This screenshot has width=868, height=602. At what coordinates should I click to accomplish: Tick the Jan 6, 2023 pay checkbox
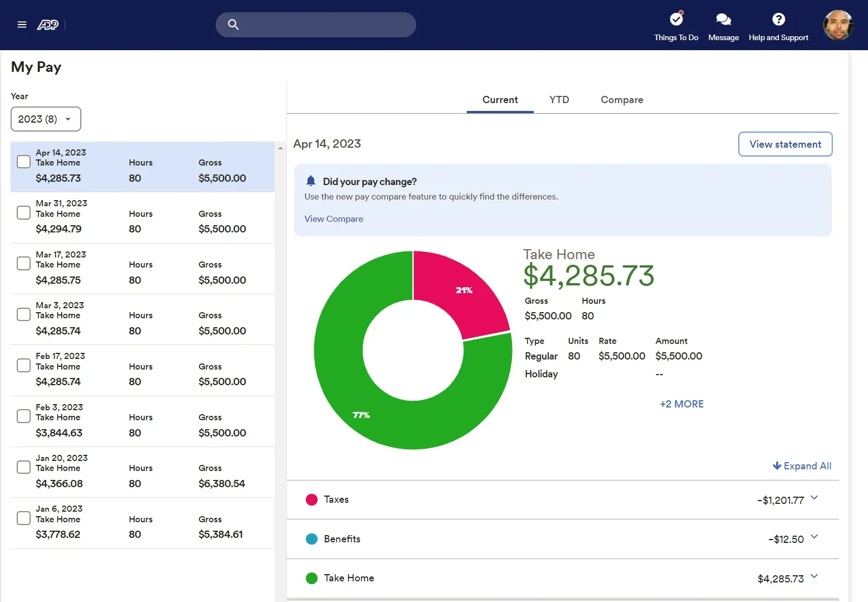23,518
